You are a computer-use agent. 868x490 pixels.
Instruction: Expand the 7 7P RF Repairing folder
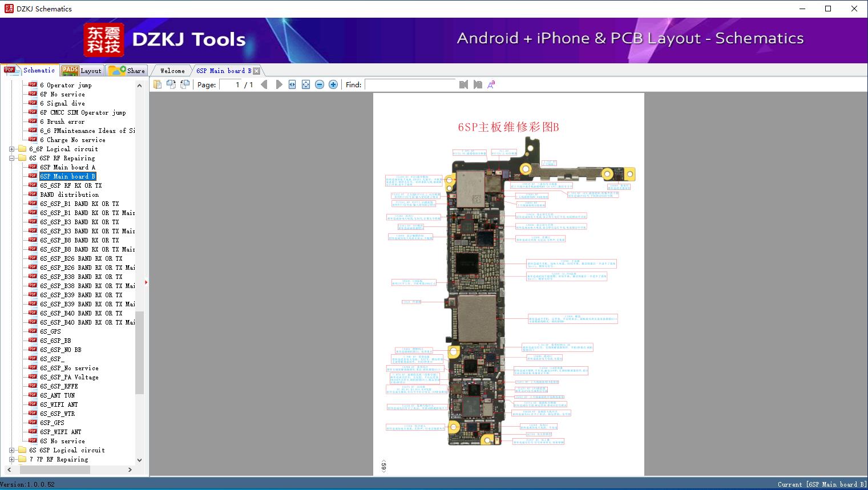pyautogui.click(x=12, y=459)
